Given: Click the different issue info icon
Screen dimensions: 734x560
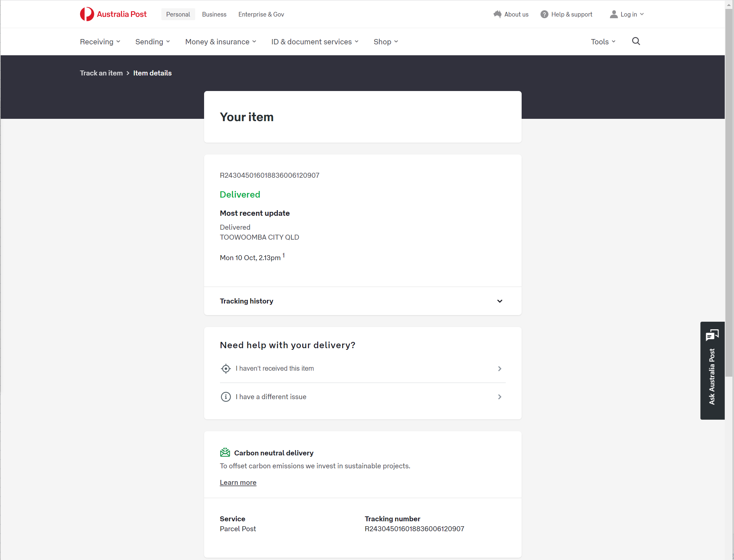Looking at the screenshot, I should point(226,397).
